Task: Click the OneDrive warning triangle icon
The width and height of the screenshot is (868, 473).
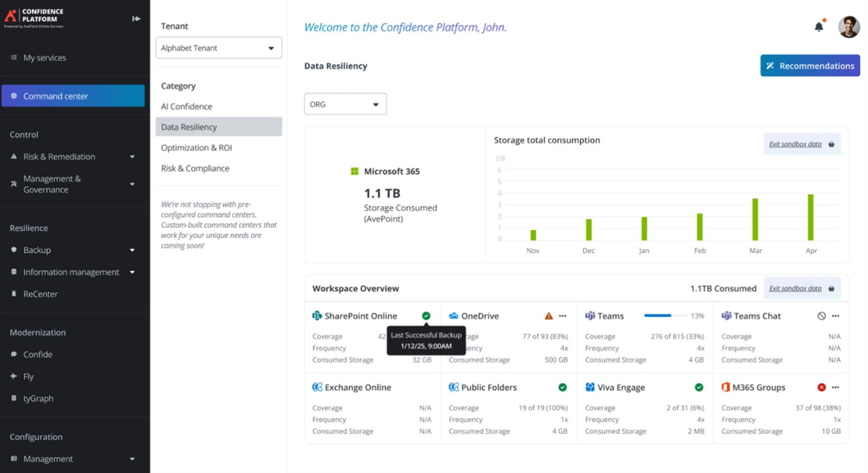Action: (x=549, y=316)
